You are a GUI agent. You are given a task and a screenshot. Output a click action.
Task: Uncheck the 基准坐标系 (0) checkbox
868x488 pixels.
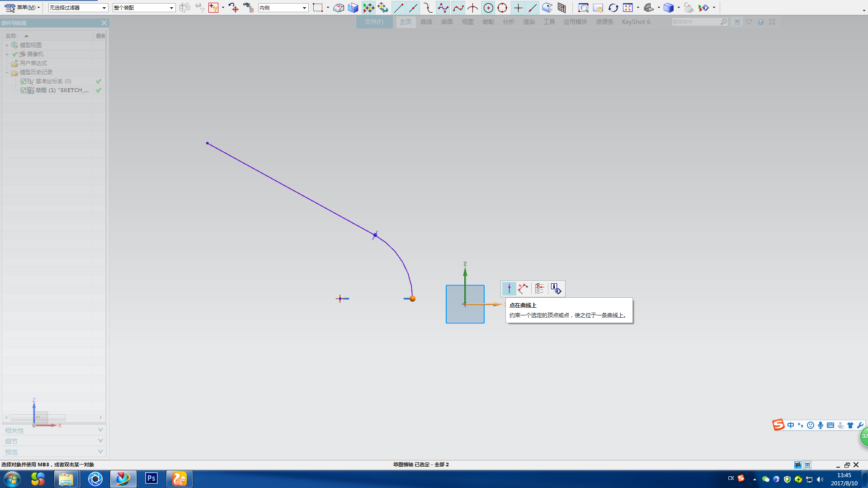(x=24, y=81)
